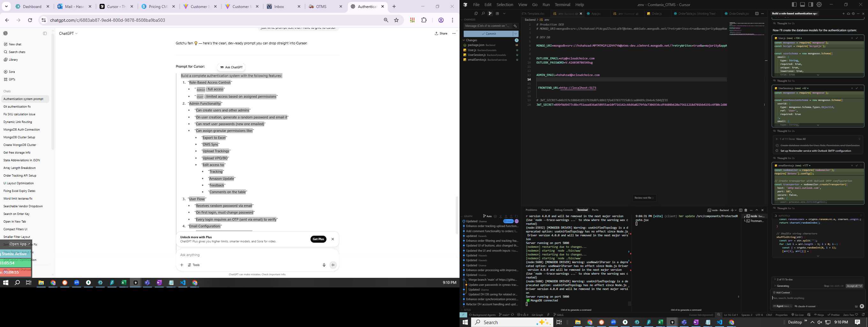Click the plus attach icon in ChatGPT composer
Image resolution: width=868 pixels, height=327 pixels.
(x=182, y=265)
